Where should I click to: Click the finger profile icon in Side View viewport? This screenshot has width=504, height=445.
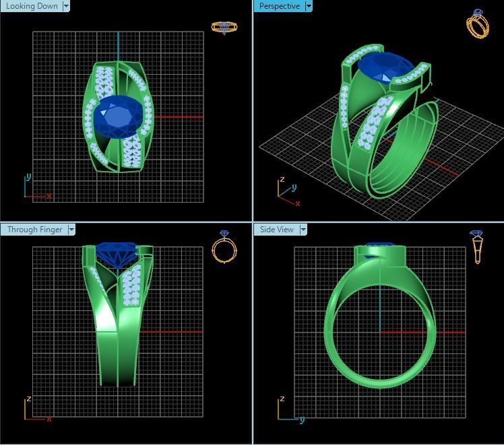[476, 246]
